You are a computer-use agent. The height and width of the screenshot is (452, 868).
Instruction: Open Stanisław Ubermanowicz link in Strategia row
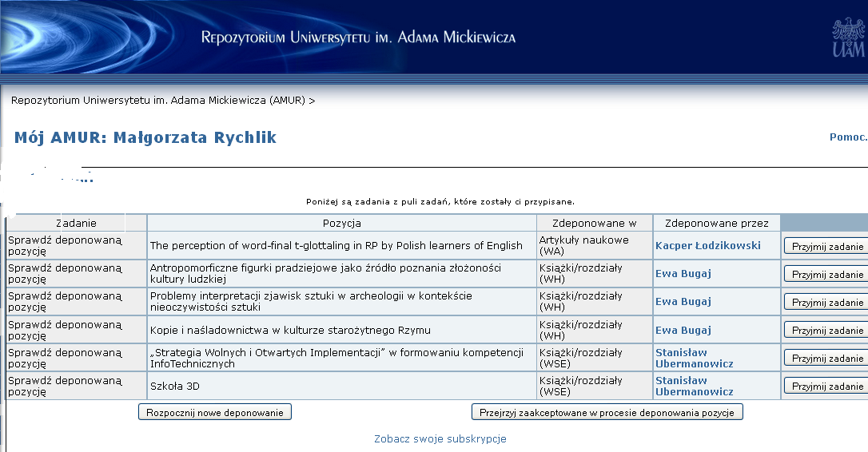tap(695, 358)
